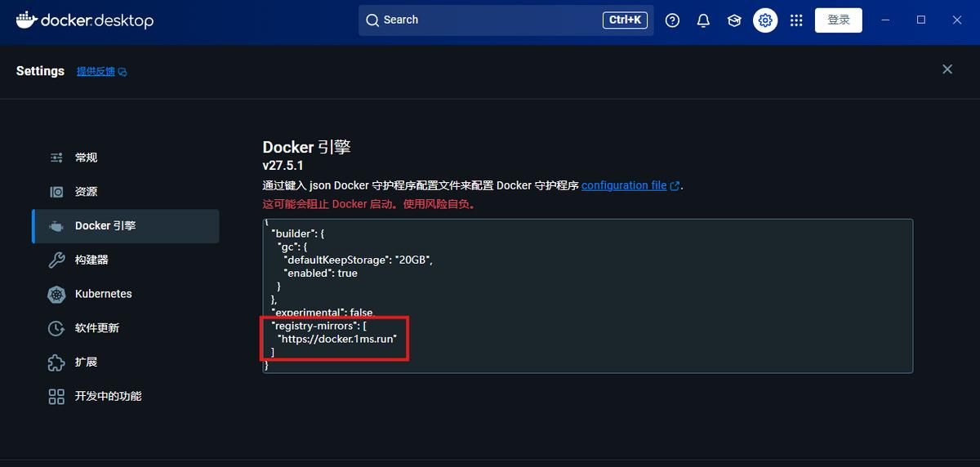Screen dimensions: 980x467
Task: Click the external link icon after configuration file
Action: (x=675, y=186)
